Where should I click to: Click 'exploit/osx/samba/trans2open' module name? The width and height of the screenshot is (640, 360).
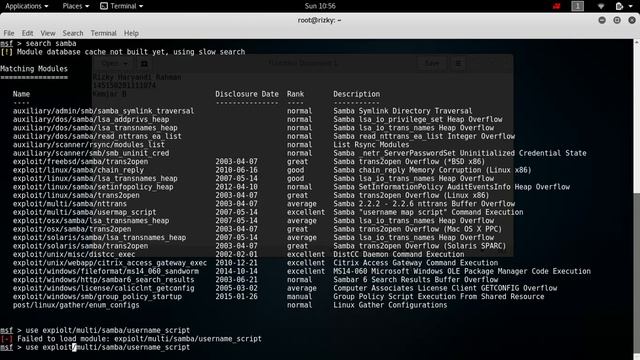point(72,229)
